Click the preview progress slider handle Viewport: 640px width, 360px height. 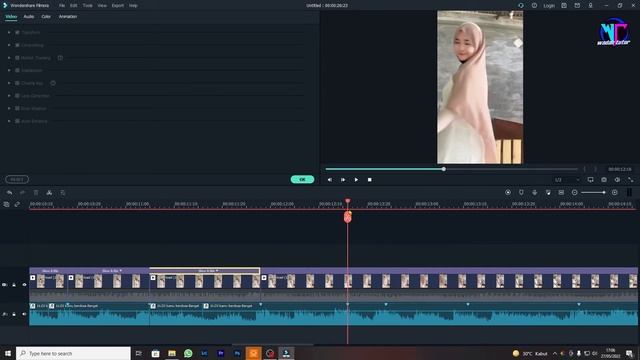click(444, 169)
